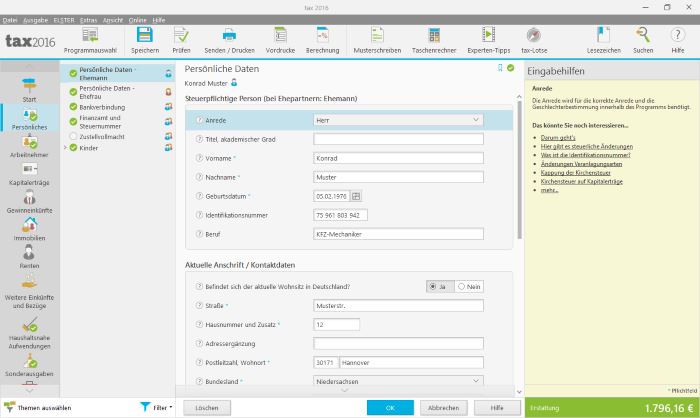The height and width of the screenshot is (418, 700).
Task: Click the Straße input field
Action: tap(398, 306)
